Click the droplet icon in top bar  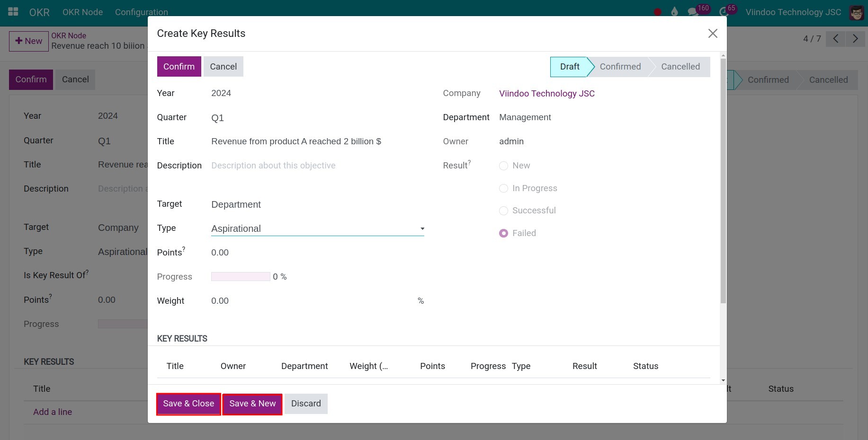[x=674, y=12]
